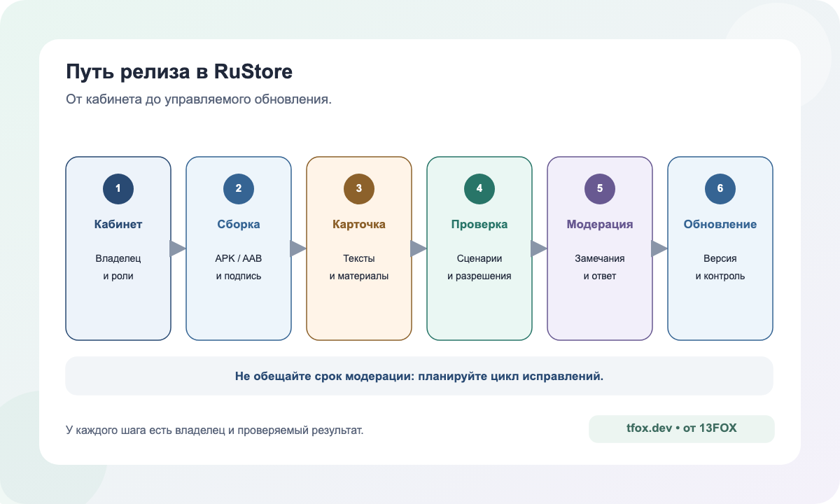Click the 'Владелец и роли' description
This screenshot has width=840, height=504.
(118, 267)
